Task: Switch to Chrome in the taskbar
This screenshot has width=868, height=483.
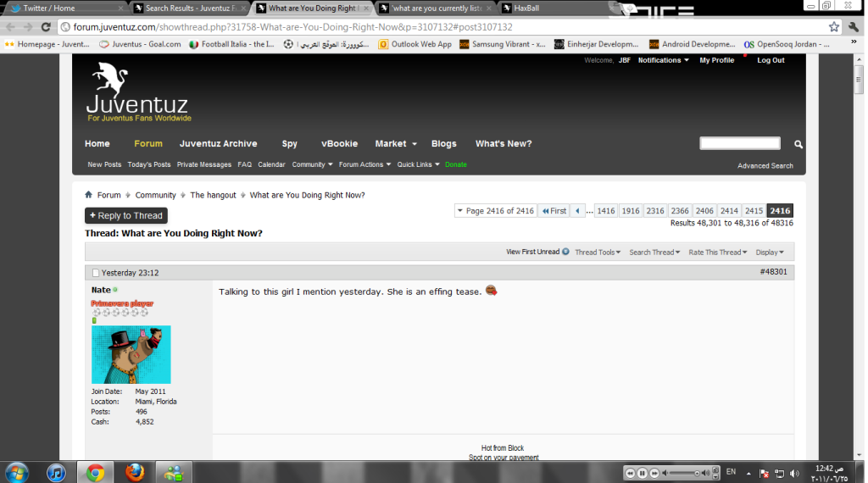Action: tap(95, 473)
